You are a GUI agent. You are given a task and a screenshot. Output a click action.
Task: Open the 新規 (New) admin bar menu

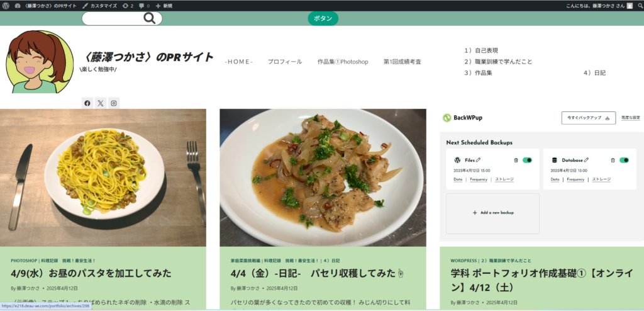(x=164, y=6)
